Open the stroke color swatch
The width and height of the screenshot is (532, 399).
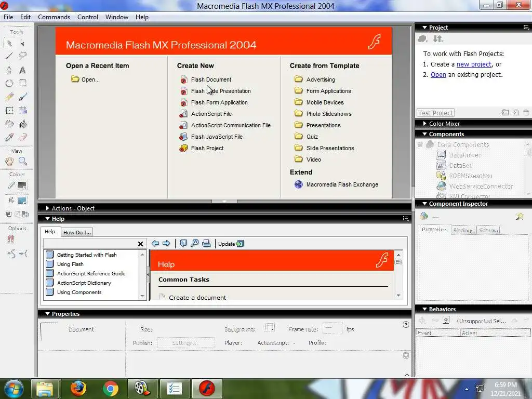click(22, 185)
